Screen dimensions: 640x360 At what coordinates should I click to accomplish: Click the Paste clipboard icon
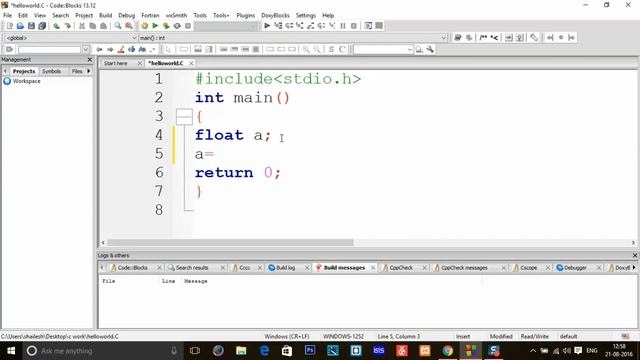pos(103,26)
